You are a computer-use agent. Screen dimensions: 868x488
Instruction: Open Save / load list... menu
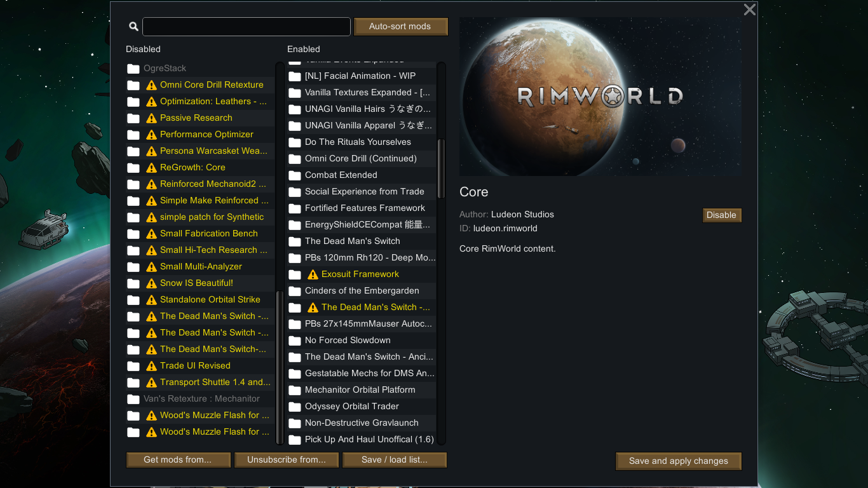pyautogui.click(x=395, y=460)
